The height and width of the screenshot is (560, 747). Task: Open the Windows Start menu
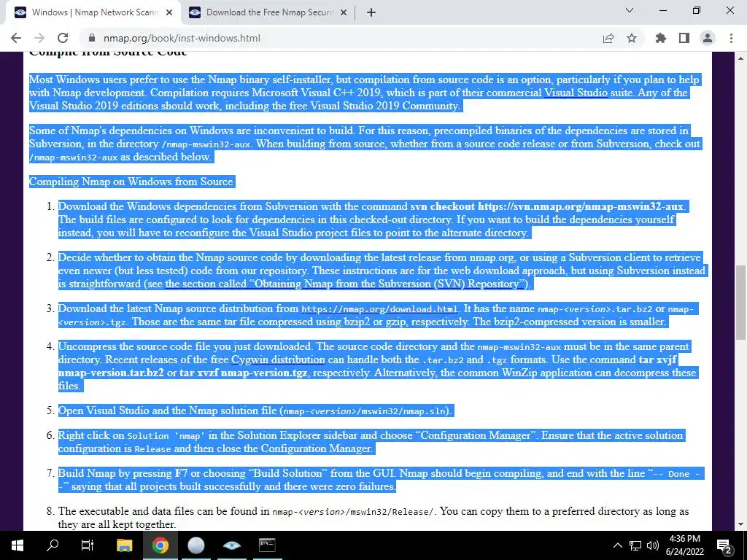coord(17,545)
